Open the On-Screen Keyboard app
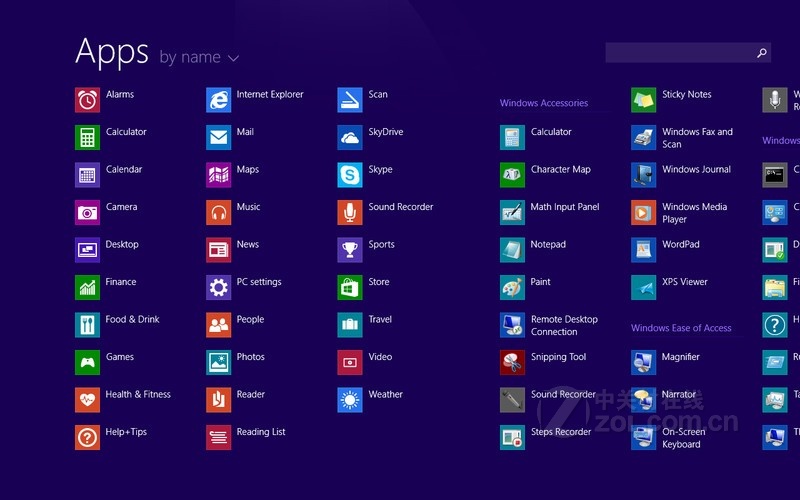This screenshot has height=500, width=800. pos(643,437)
